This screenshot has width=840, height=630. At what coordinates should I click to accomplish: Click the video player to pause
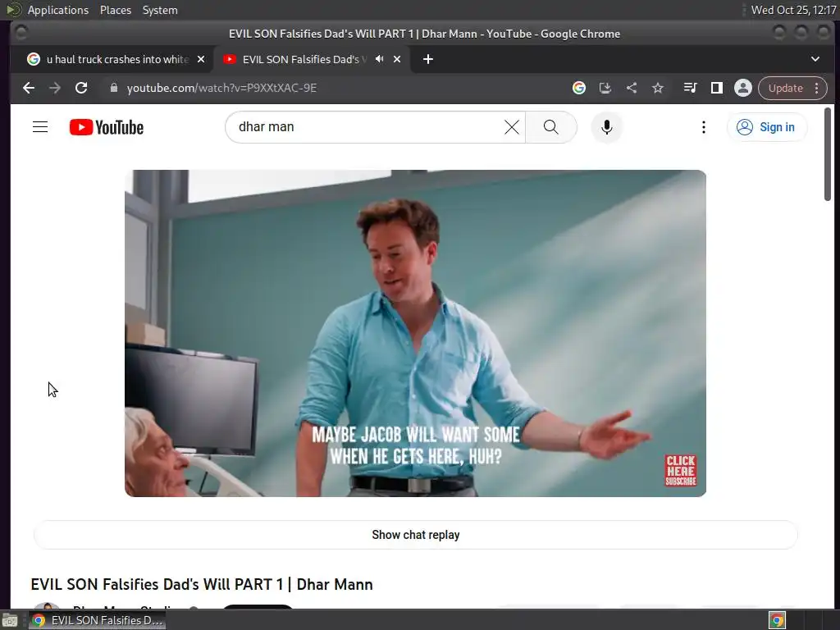(x=415, y=333)
